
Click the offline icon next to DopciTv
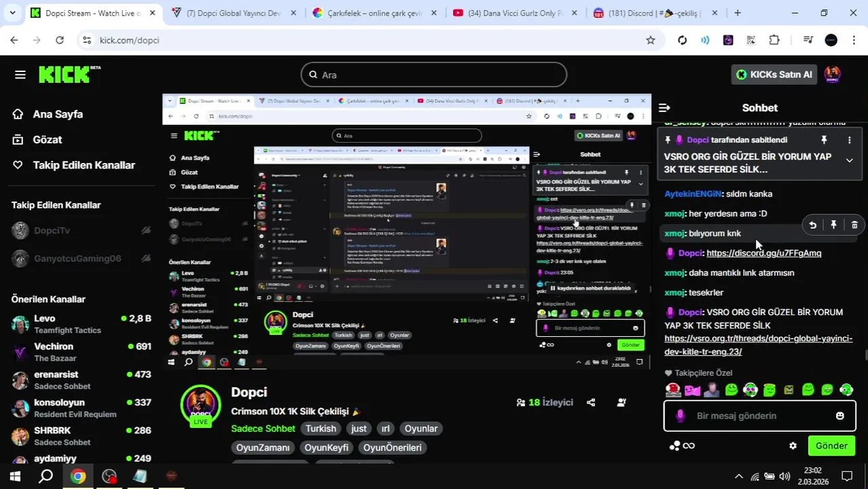click(146, 230)
